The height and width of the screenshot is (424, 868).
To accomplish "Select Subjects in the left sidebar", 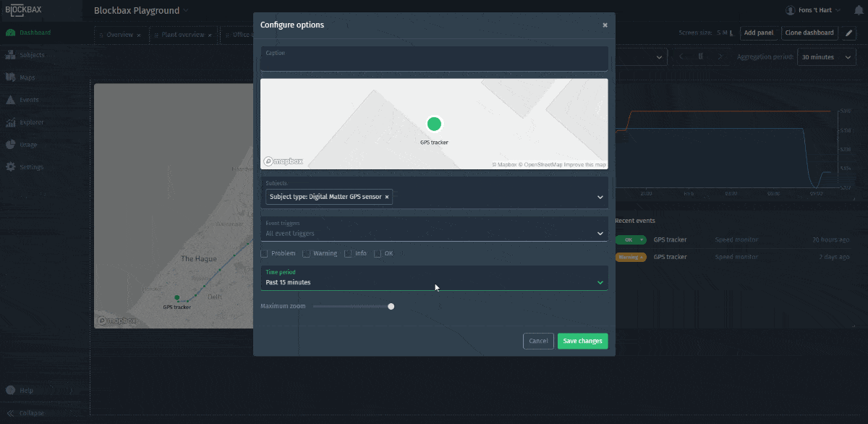I will [33, 54].
